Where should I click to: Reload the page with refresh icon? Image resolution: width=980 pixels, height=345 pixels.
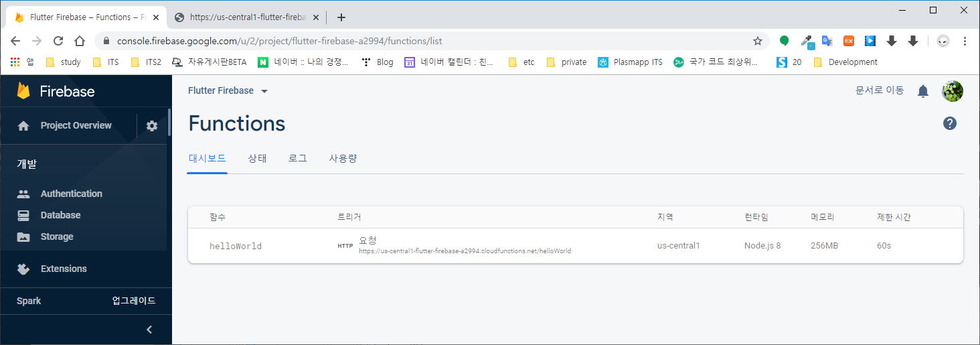coord(58,41)
